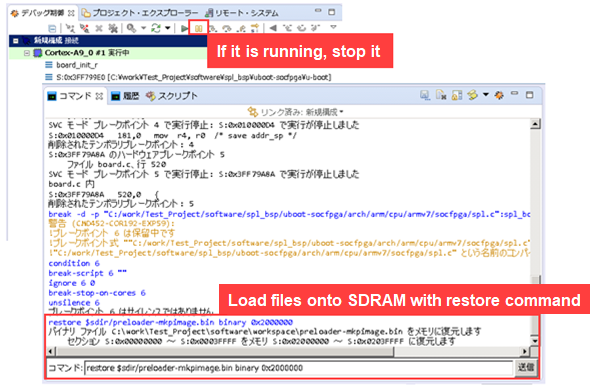Maximize the Commands view panel
This screenshot has height=385, width=591.
pos(530,95)
